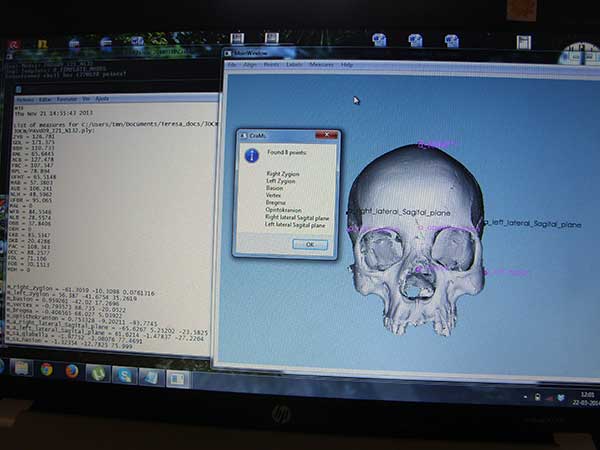The image size is (600, 450).
Task: Click OK in the CraMs dialog
Action: (309, 244)
